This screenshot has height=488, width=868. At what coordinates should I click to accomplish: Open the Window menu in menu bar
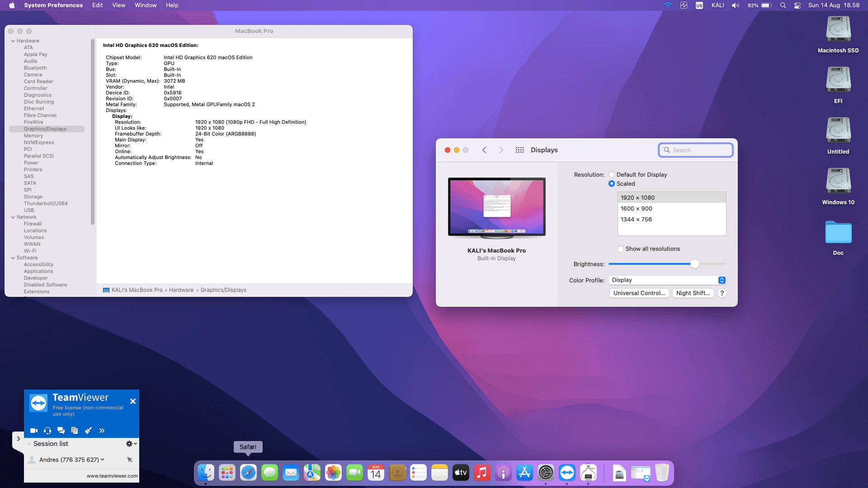pyautogui.click(x=145, y=5)
